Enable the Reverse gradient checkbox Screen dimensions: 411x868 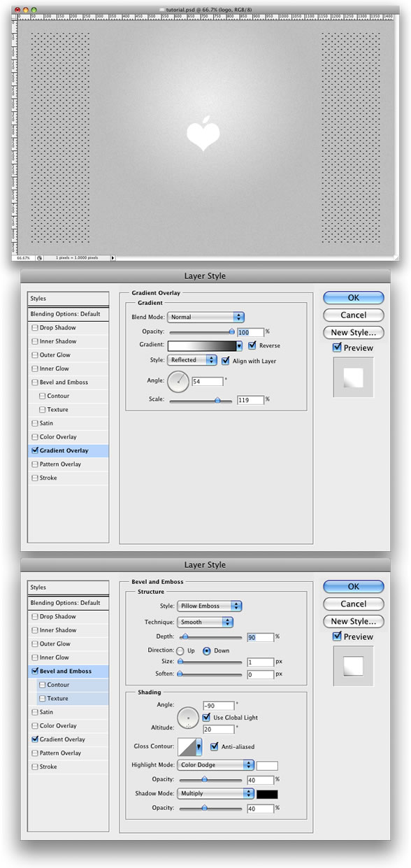252,345
